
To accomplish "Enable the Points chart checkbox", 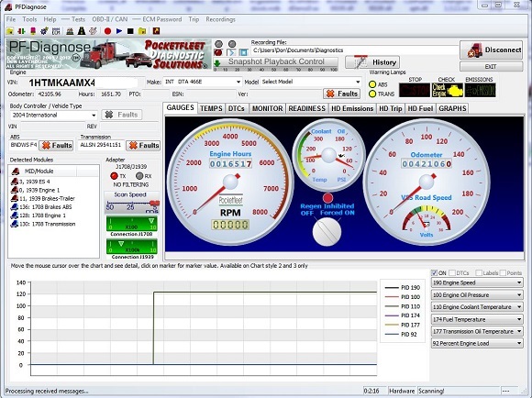I will pos(503,272).
